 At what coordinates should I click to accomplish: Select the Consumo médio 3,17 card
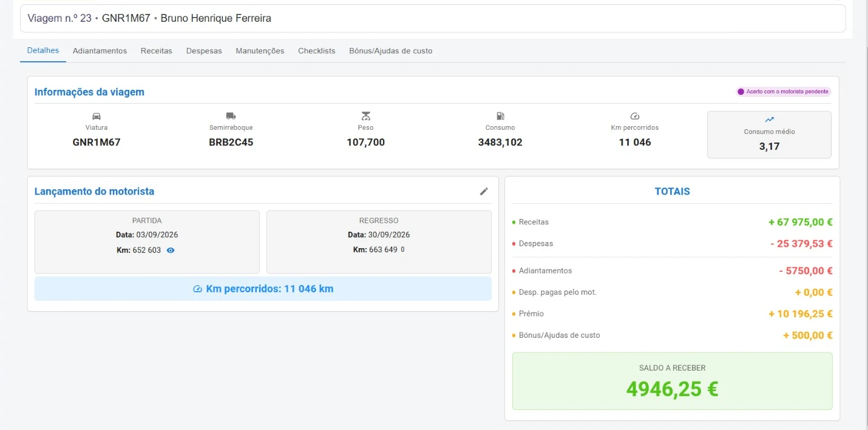(x=769, y=135)
